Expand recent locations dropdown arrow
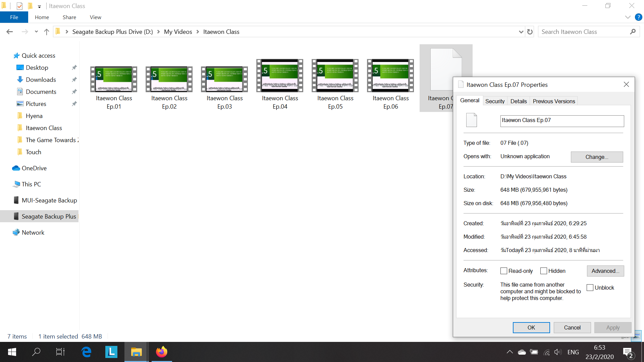This screenshot has height=362, width=644. pos(36,32)
